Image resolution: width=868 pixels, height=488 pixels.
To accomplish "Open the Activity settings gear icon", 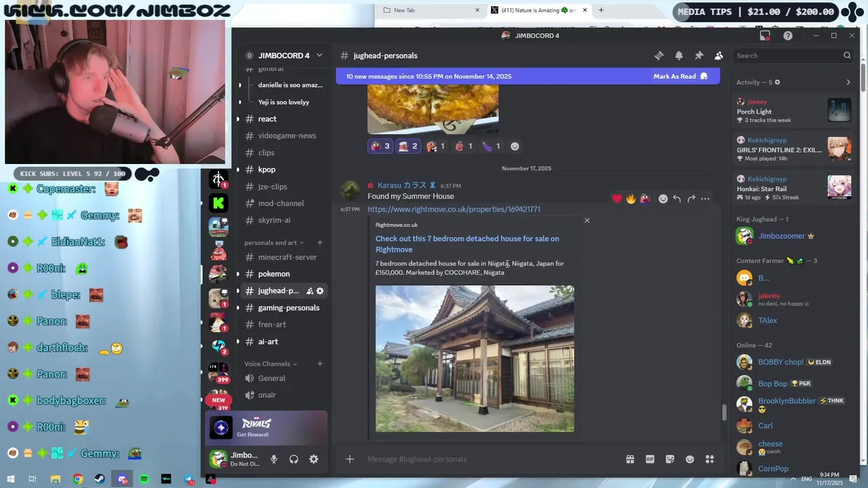I will 777,82.
